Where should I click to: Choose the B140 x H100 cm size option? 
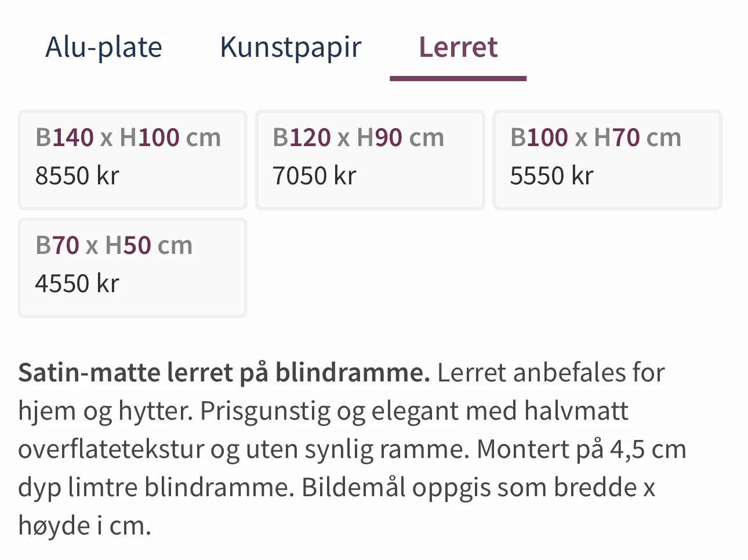click(x=132, y=159)
